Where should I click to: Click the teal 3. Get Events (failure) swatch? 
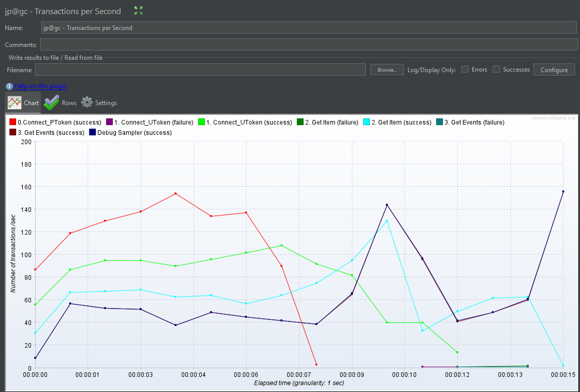tap(440, 122)
